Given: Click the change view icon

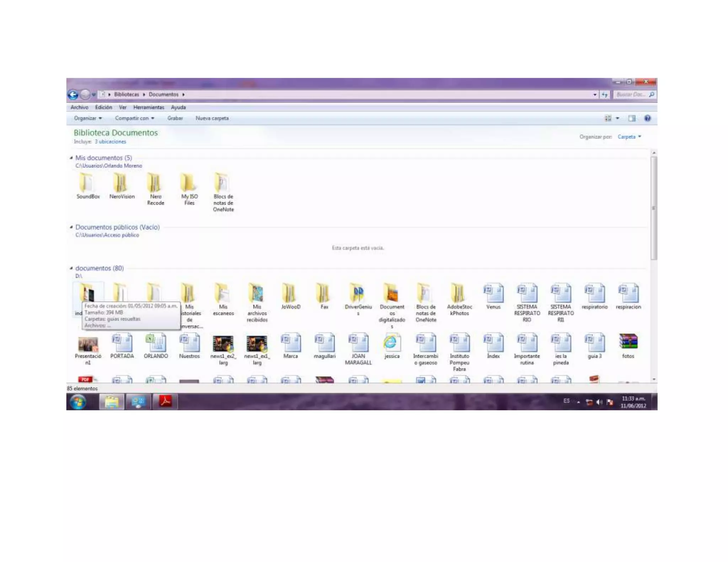Looking at the screenshot, I should pyautogui.click(x=608, y=118).
